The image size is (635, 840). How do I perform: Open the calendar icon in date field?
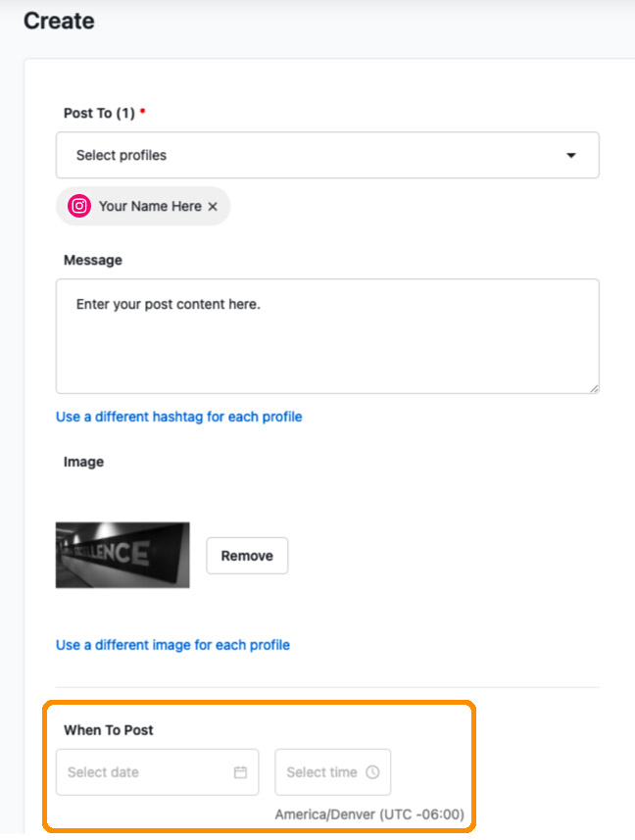tap(240, 772)
